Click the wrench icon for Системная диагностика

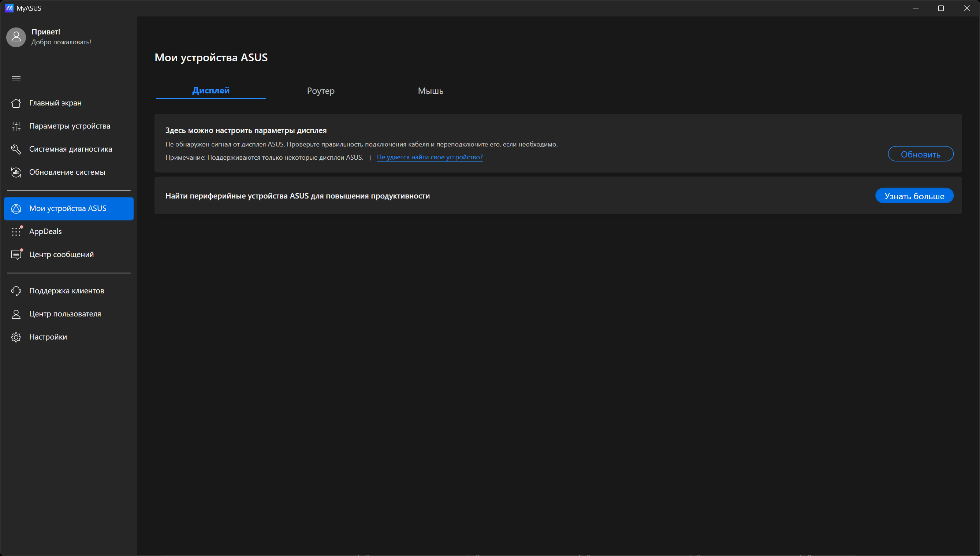[x=16, y=149]
